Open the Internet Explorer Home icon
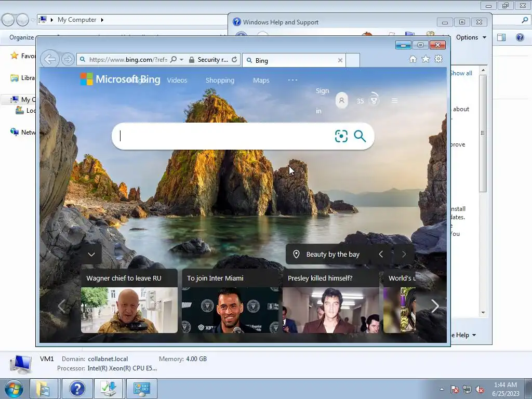This screenshot has height=399, width=532. 413,59
